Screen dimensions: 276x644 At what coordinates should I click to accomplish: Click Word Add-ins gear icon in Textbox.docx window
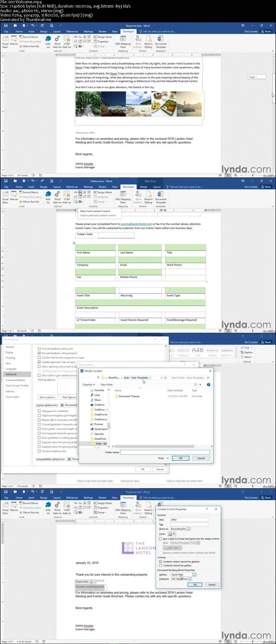(57, 194)
